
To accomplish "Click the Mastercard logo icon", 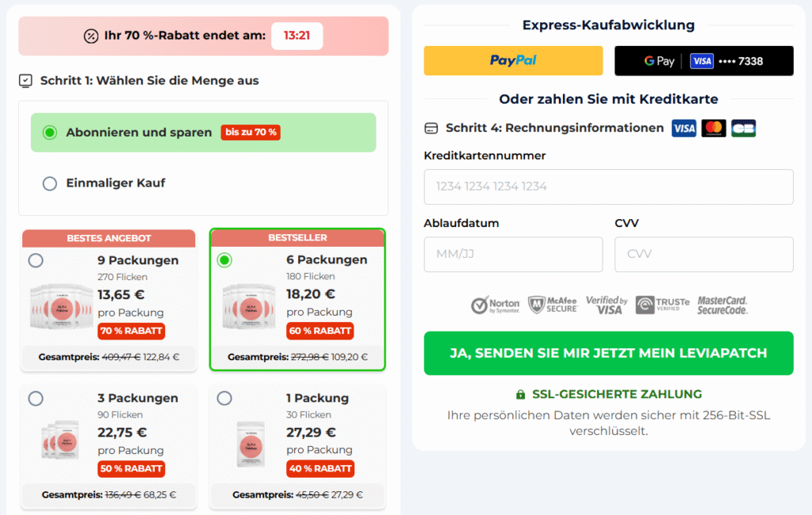I will coord(714,128).
